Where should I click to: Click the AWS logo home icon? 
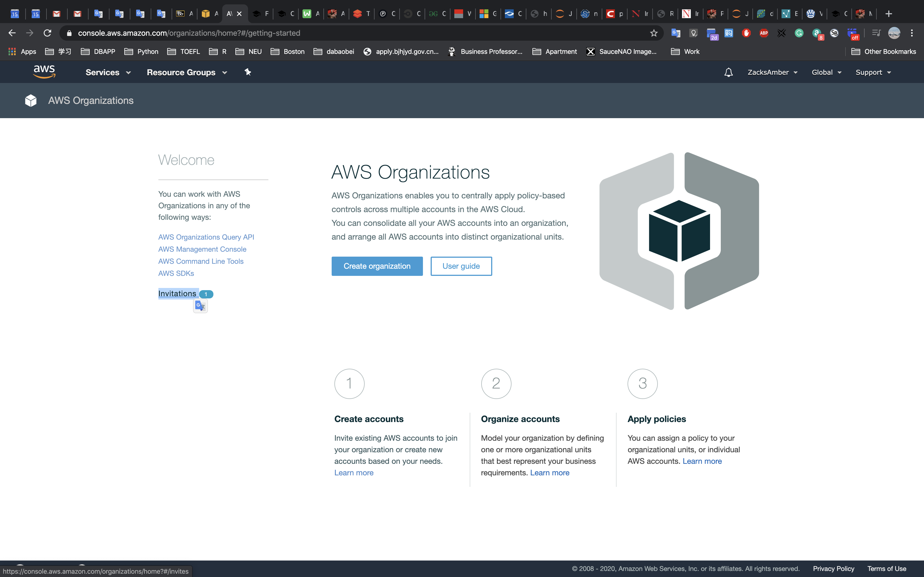pos(44,72)
